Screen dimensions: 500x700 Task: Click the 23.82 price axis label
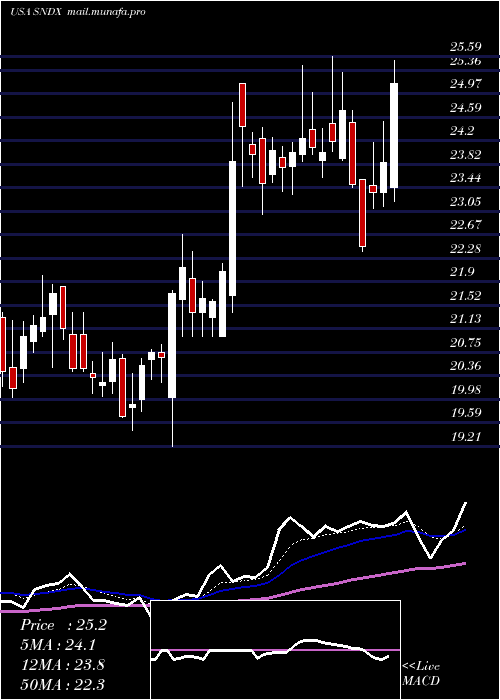point(465,155)
